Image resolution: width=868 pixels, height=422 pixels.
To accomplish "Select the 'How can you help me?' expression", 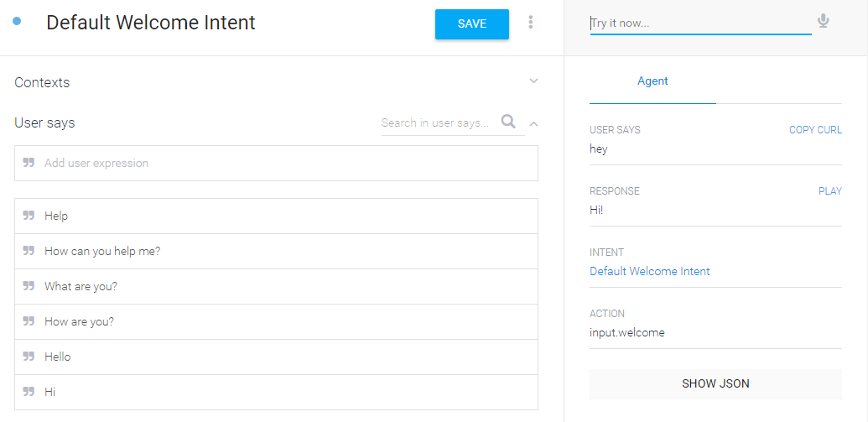I will (x=276, y=252).
